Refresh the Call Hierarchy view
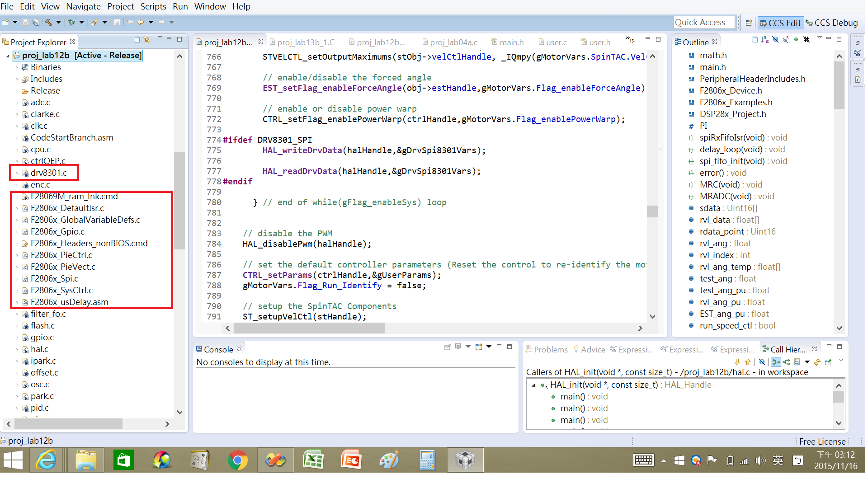 [817, 362]
